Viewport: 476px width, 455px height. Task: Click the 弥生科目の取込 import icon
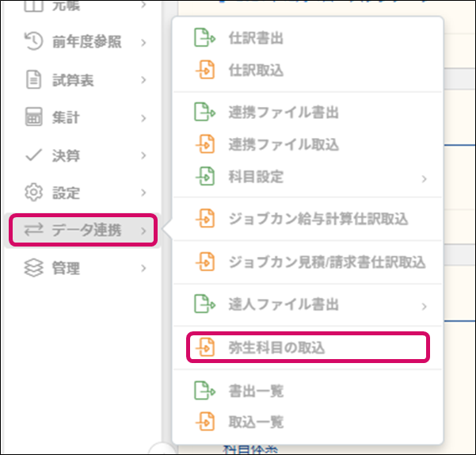point(205,348)
